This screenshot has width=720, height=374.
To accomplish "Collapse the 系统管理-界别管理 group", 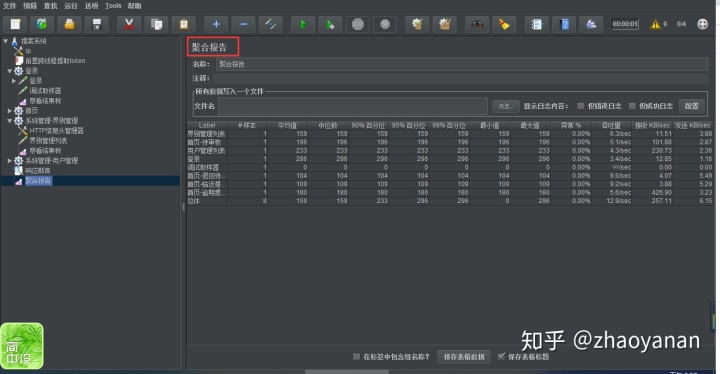I will [9, 121].
